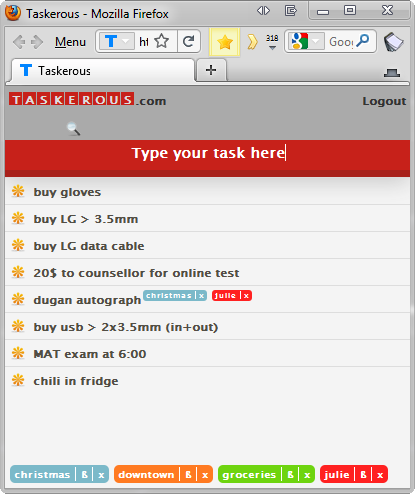This screenshot has width=415, height=494.
Task: Open the 318 counter dropdown arrow
Action: point(272,48)
